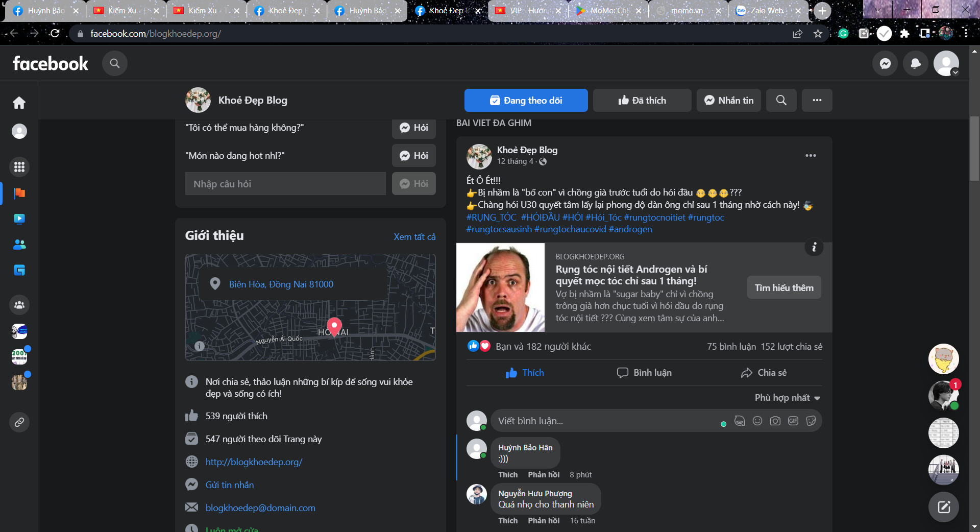
Task: Click info icon on link preview
Action: (x=814, y=248)
